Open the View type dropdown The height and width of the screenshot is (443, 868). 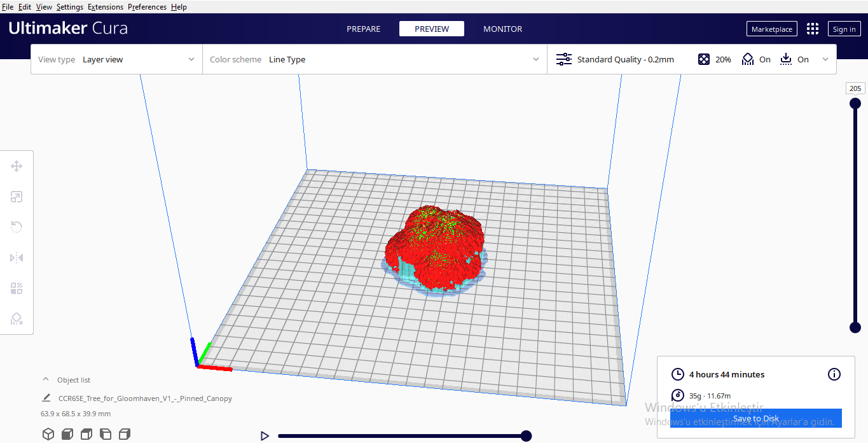coord(137,59)
